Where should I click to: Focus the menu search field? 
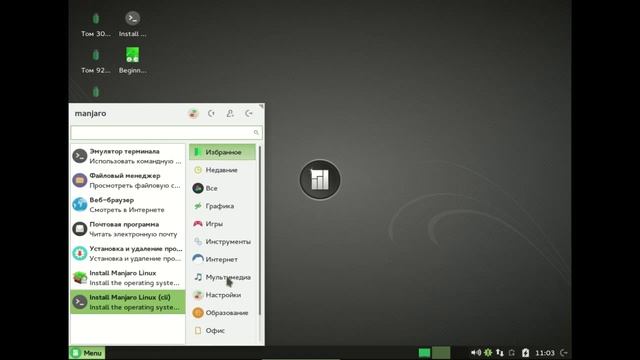166,132
